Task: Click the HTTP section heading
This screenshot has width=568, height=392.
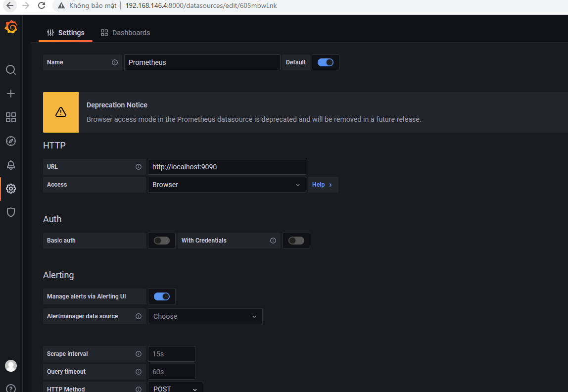Action: coord(54,146)
